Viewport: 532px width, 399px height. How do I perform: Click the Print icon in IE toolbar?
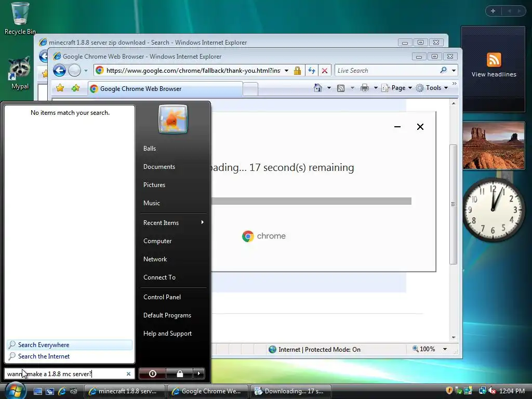(365, 88)
